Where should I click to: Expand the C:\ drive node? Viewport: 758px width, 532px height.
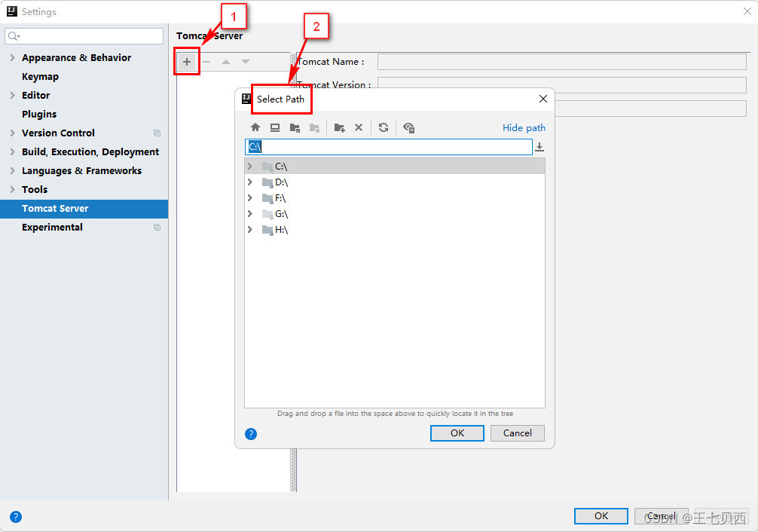250,166
